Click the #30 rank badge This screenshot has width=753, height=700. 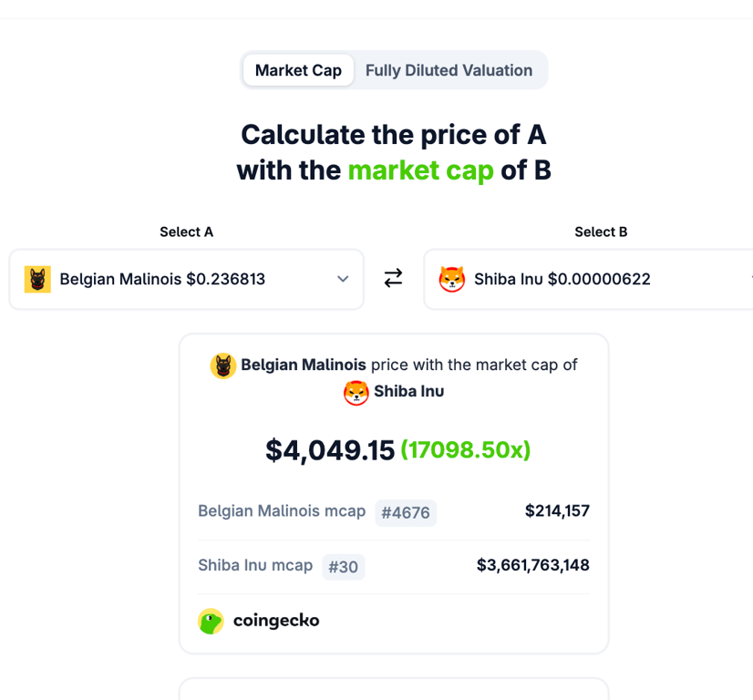pos(343,567)
